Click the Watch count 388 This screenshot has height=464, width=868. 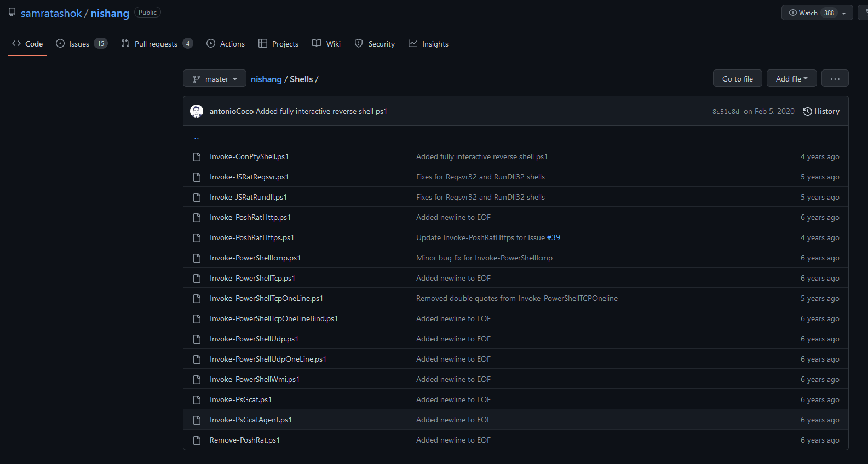click(x=829, y=13)
